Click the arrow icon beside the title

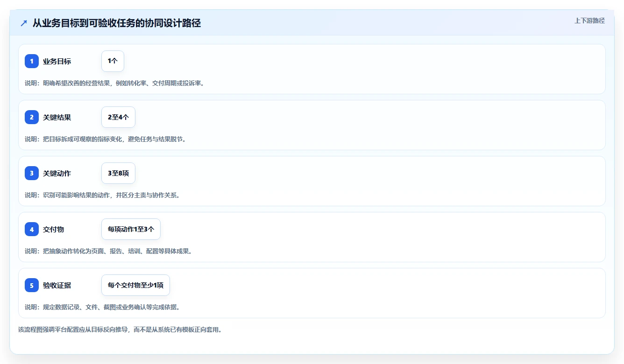[x=24, y=23]
